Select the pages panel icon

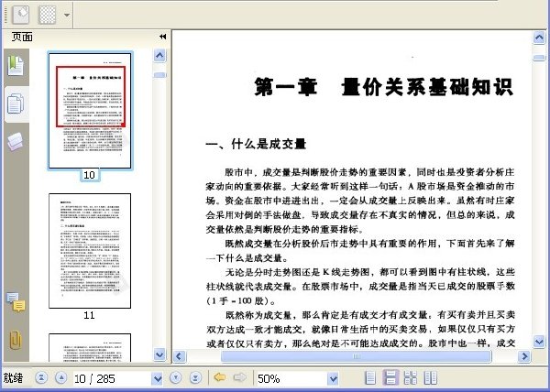click(16, 104)
